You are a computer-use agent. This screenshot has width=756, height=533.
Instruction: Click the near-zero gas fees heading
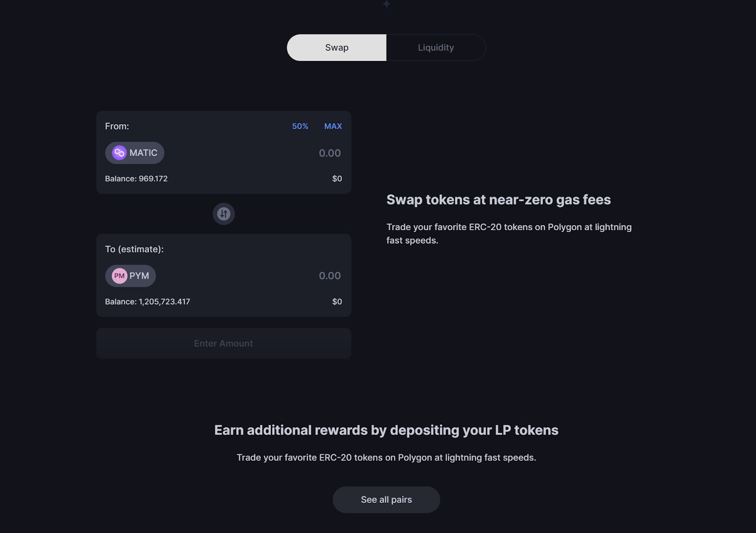tap(498, 200)
